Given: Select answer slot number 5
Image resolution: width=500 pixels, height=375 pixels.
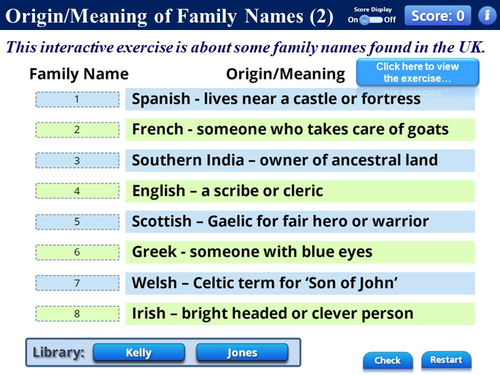Looking at the screenshot, I should point(77,222).
